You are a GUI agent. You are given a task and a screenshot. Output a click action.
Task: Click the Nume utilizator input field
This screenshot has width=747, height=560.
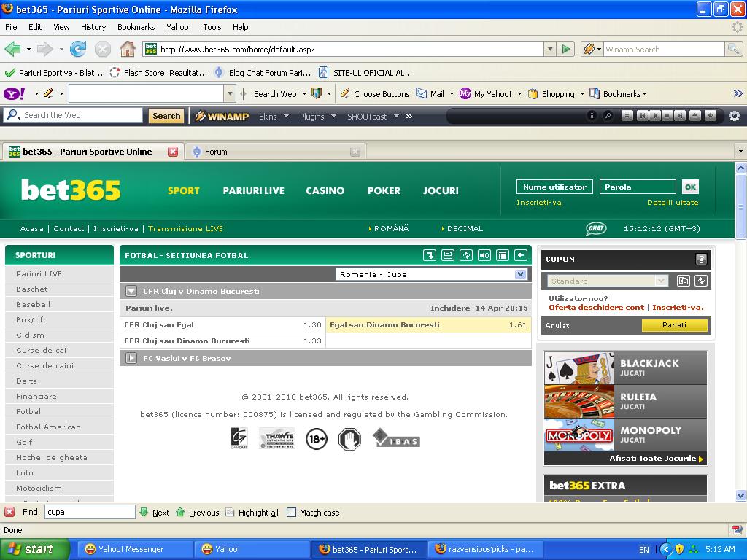click(554, 187)
